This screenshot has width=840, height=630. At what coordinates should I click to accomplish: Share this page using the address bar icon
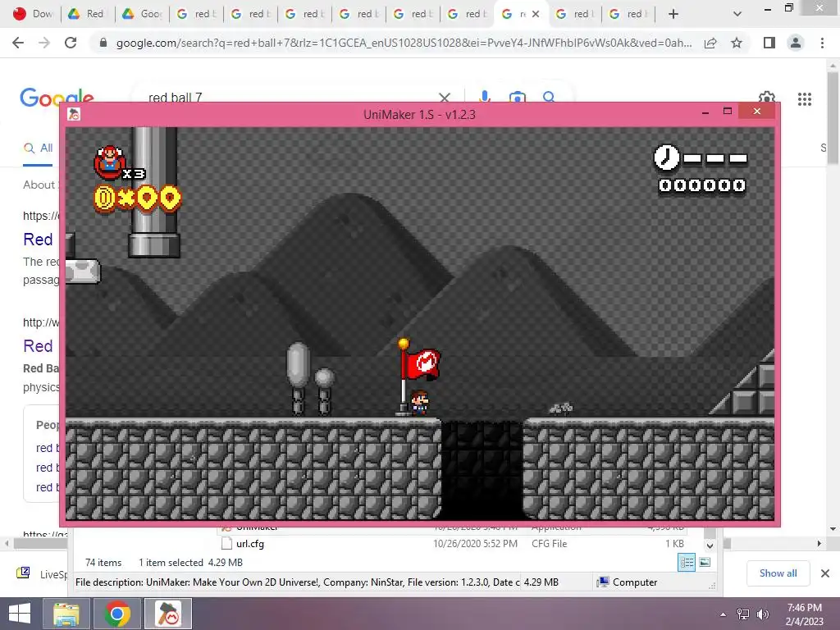pos(710,43)
